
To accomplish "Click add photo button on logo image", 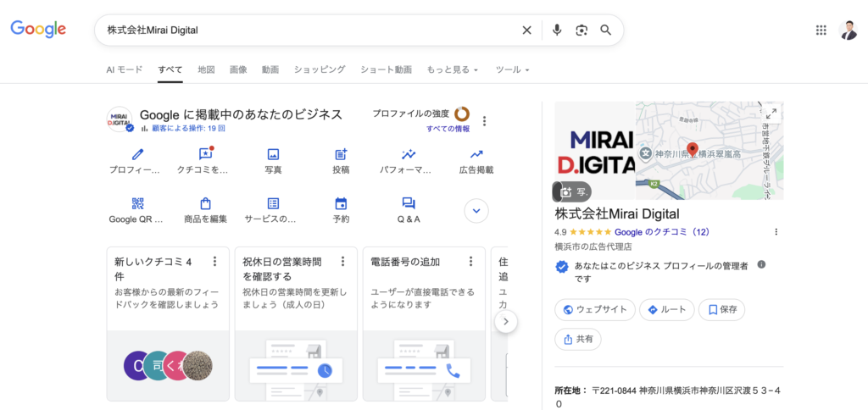I will coord(572,191).
